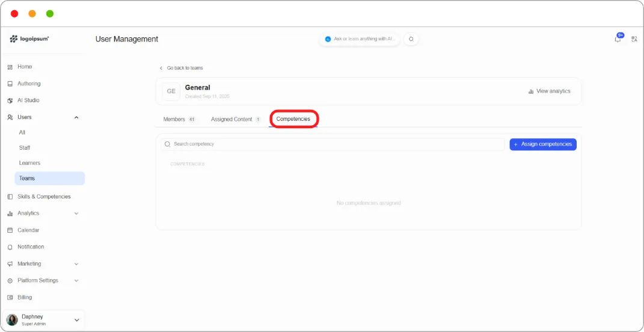Click the logoipsum logo
This screenshot has width=644, height=332.
(x=29, y=39)
